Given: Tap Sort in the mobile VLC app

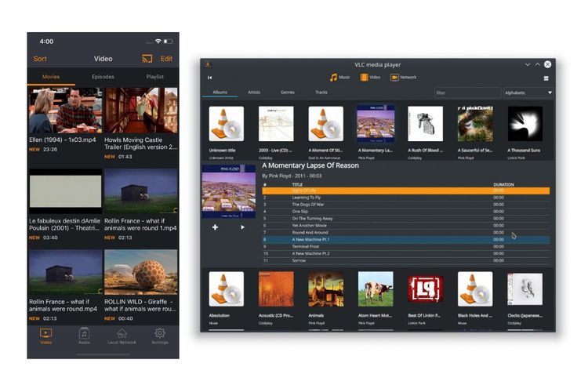Looking at the screenshot, I should point(40,59).
